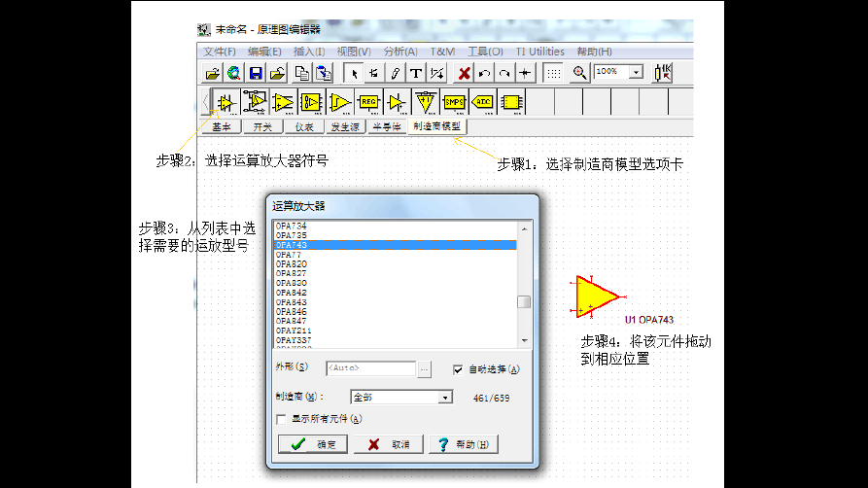The image size is (868, 488).
Task: Switch to the 仪表 tab
Action: pos(304,126)
